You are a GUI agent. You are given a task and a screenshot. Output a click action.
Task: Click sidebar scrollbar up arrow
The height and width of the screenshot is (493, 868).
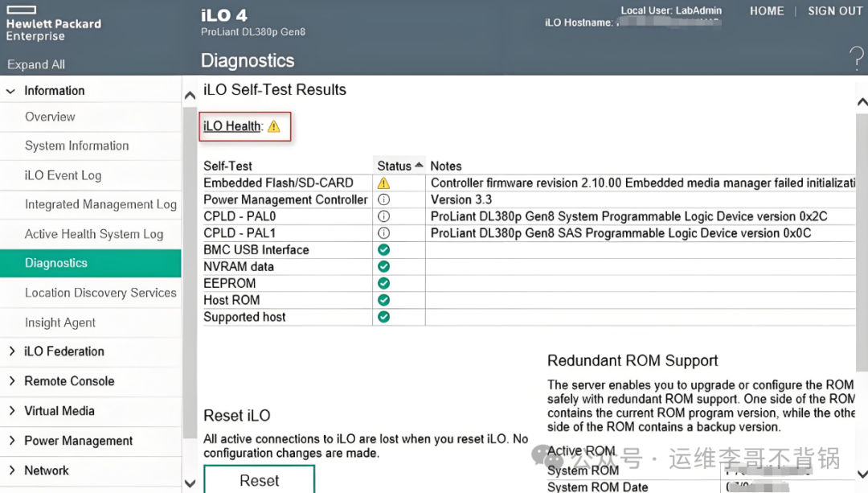click(x=190, y=96)
